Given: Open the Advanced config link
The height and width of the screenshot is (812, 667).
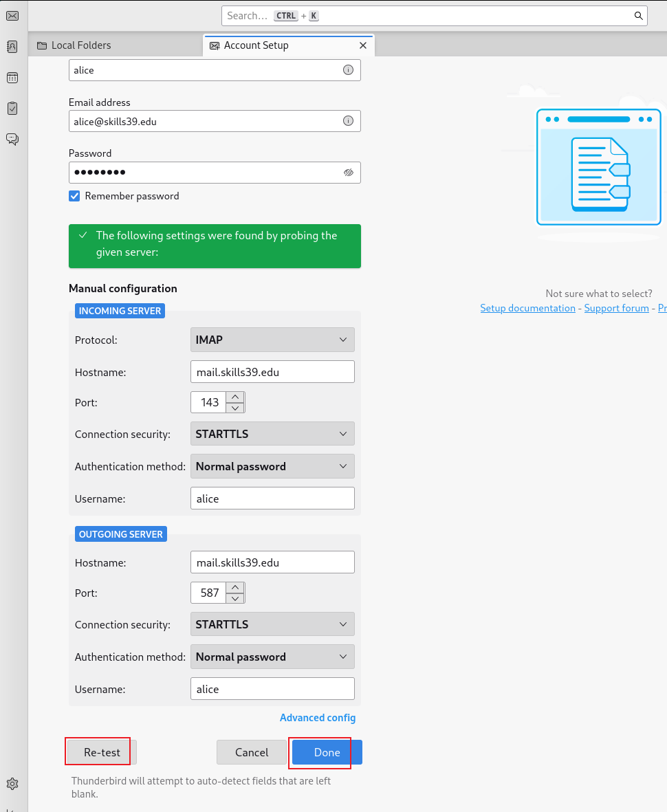Looking at the screenshot, I should pos(318,718).
